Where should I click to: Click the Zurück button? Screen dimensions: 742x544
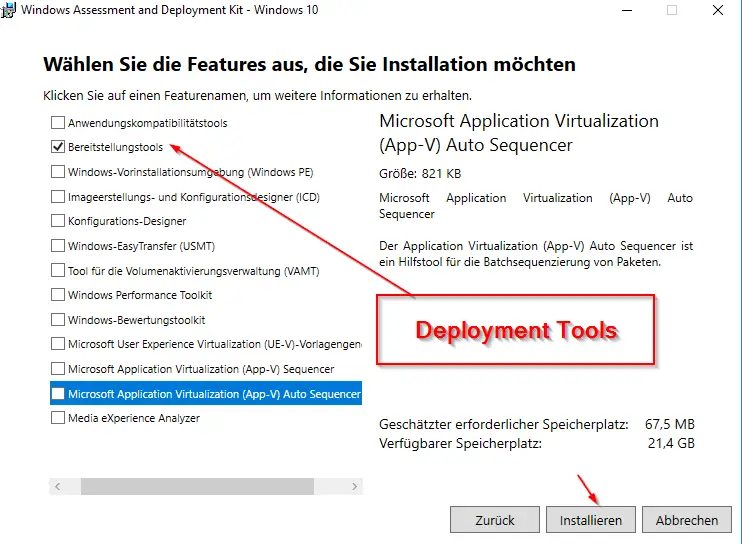point(495,520)
